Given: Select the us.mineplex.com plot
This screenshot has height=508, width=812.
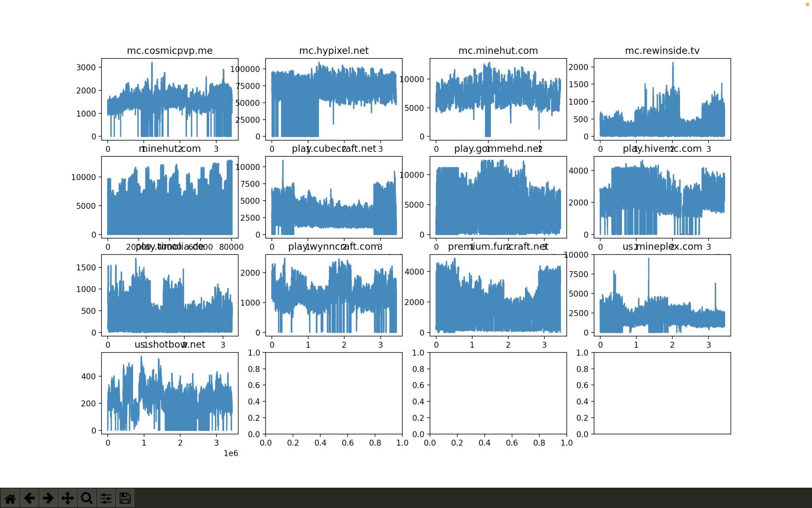Looking at the screenshot, I should point(662,295).
